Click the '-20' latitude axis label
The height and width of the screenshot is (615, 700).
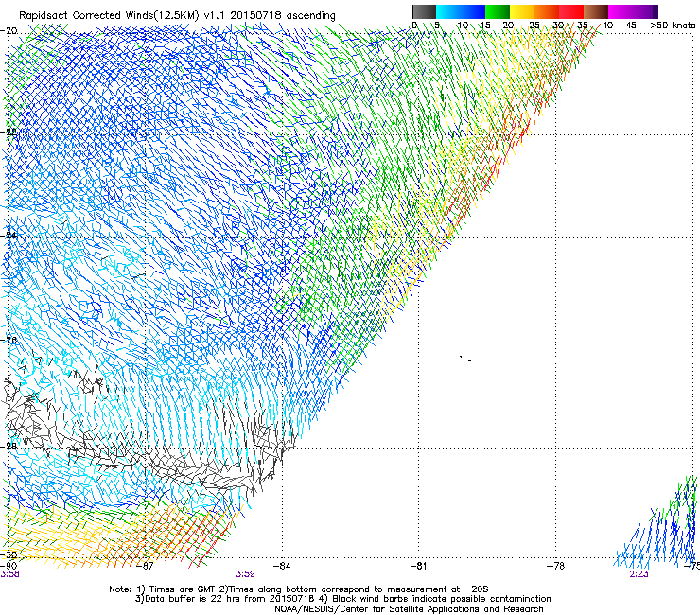pos(9,31)
